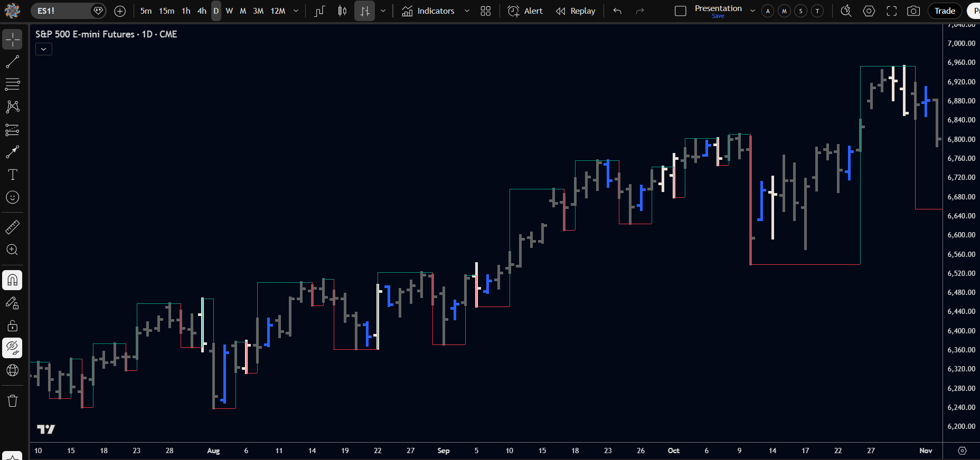980x460 pixels.
Task: Click the Trade button
Action: [x=944, y=11]
